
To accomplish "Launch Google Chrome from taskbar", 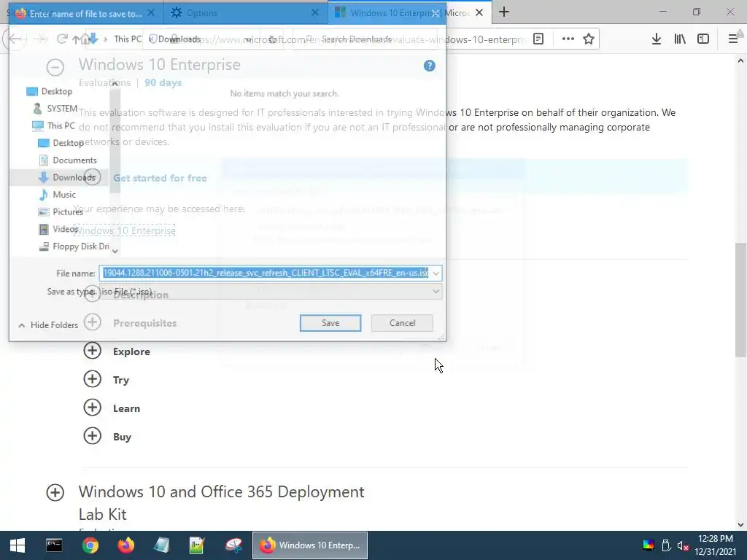I will point(90,545).
